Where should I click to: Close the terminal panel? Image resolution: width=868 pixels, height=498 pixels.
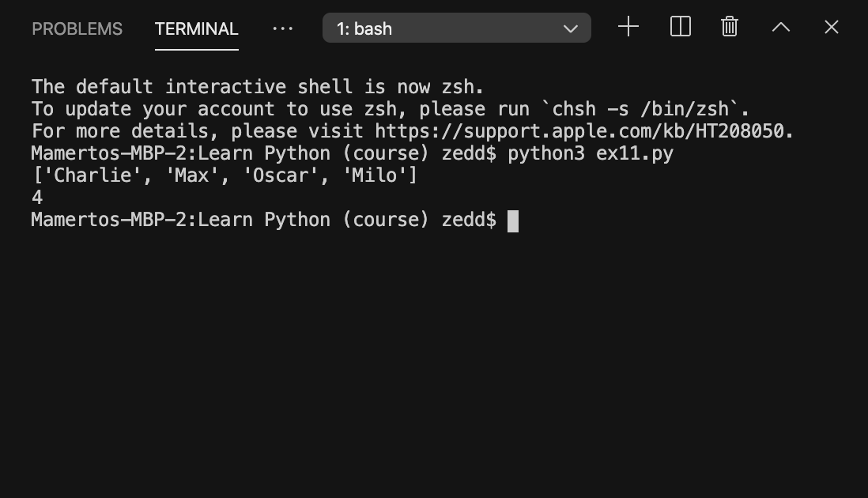tap(831, 27)
